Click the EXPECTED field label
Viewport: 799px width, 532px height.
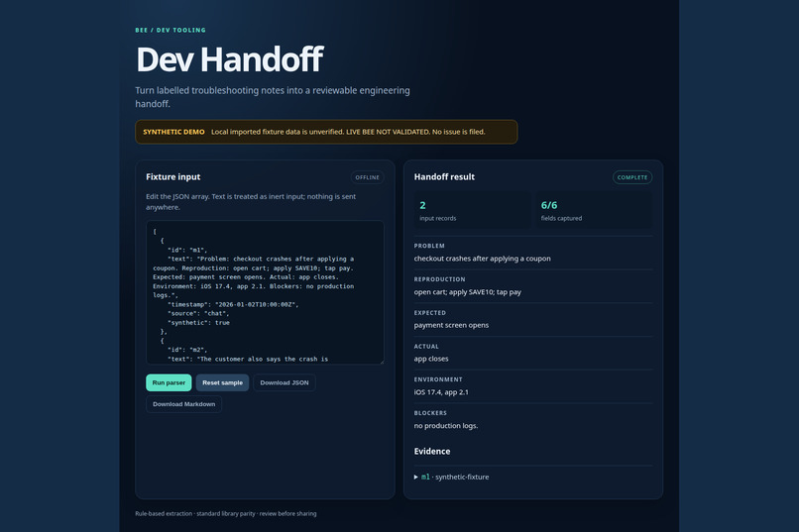[x=429, y=313]
